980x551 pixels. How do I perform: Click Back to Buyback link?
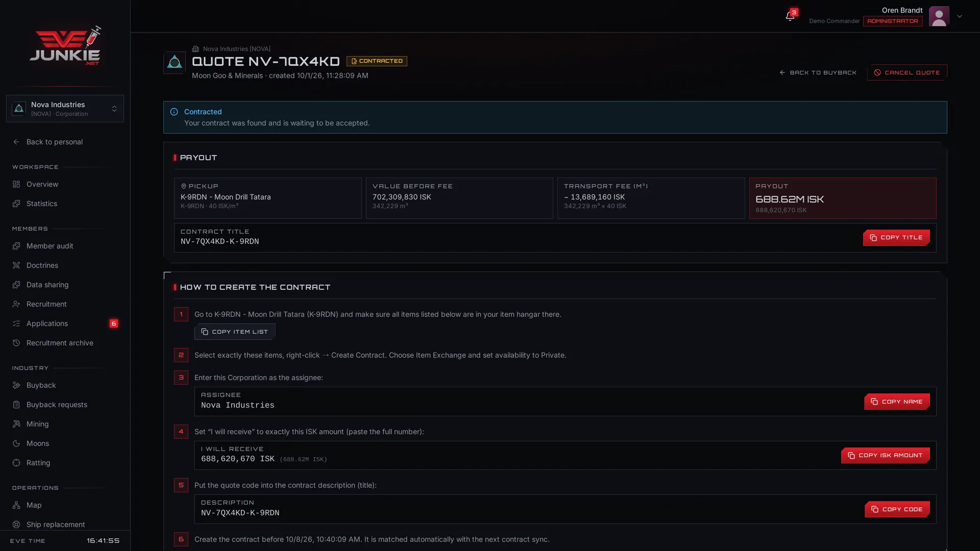coord(818,72)
